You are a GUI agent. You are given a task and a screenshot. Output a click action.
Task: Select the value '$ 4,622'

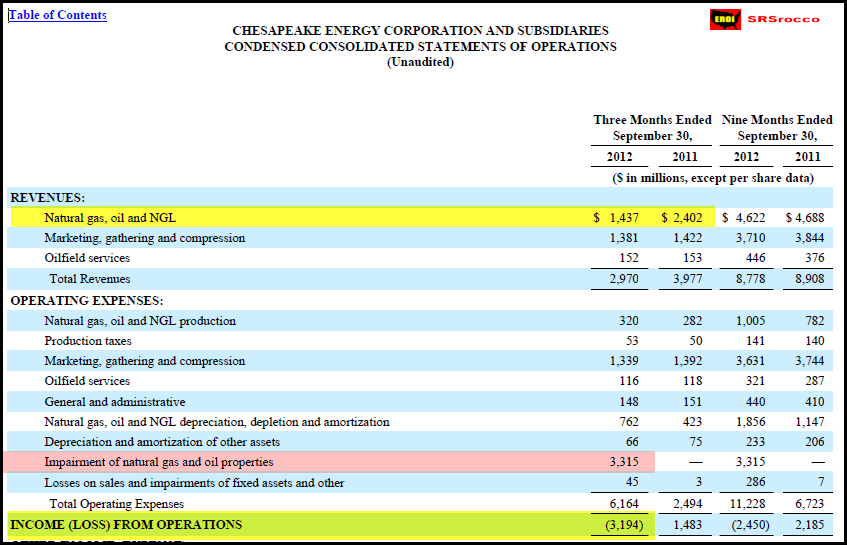pos(743,218)
